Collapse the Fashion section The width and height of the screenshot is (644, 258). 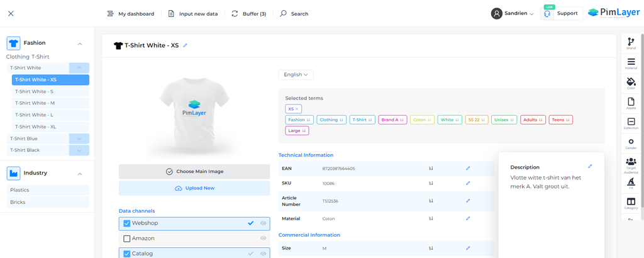(80, 43)
